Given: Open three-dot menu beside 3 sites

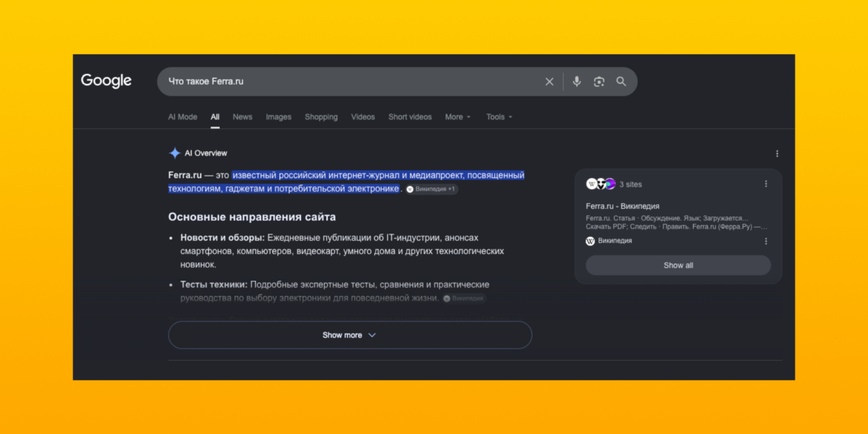Looking at the screenshot, I should [x=766, y=184].
